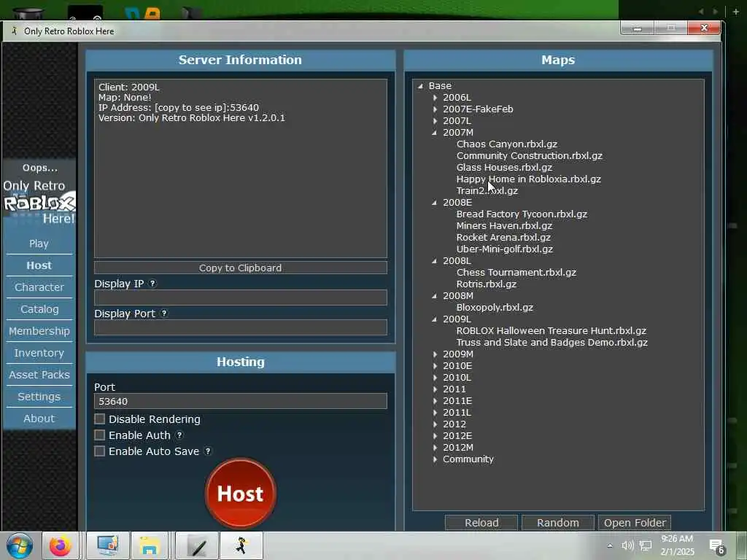747x560 pixels.
Task: Click the Display Port help icon
Action: coord(164,314)
